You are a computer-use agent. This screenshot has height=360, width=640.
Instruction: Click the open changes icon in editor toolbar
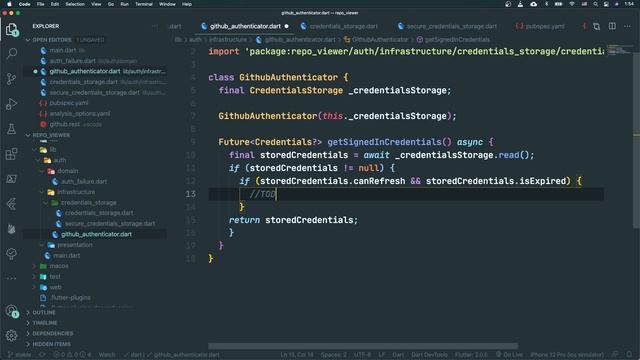tap(597, 26)
